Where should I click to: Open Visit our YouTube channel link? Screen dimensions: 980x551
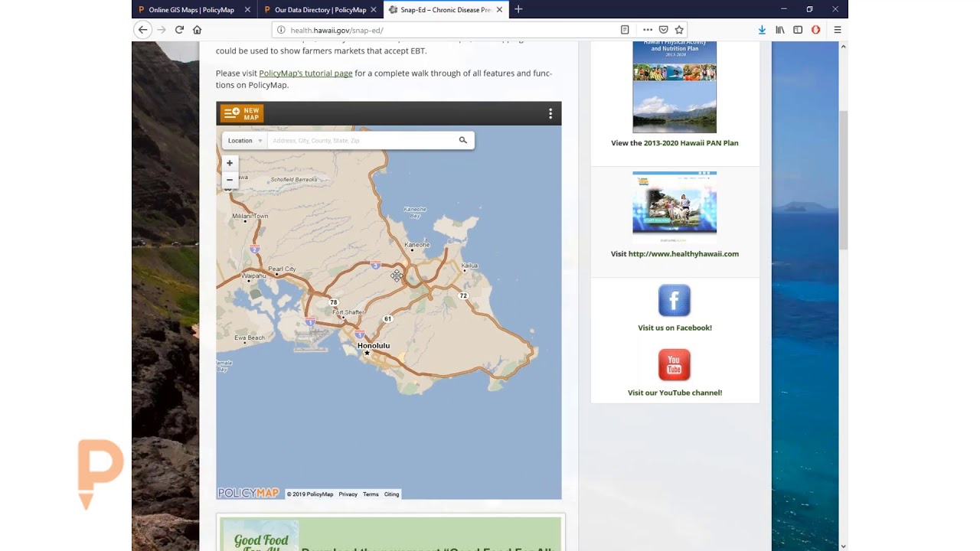tap(675, 393)
